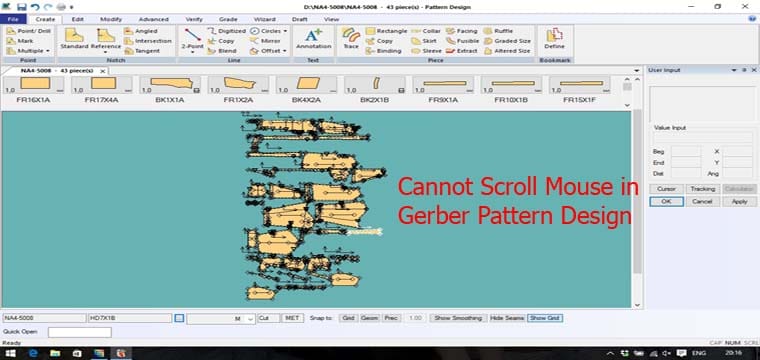760x360 pixels.
Task: Select the Point/Drill tool
Action: (29, 31)
